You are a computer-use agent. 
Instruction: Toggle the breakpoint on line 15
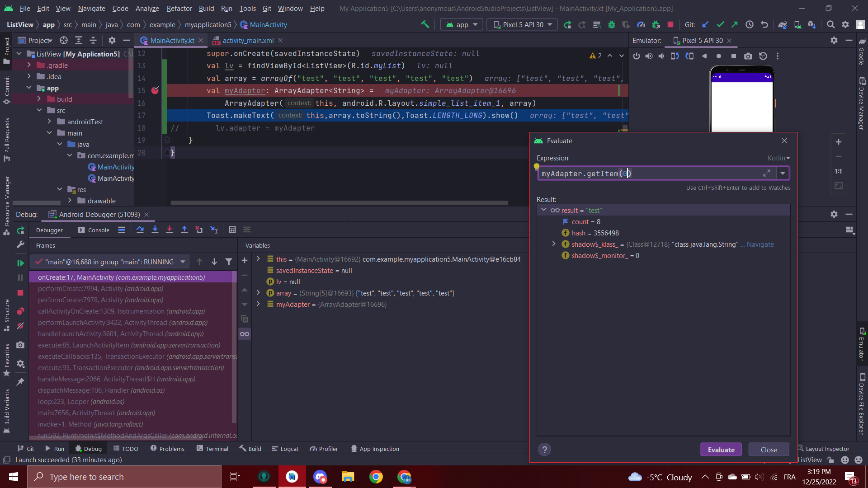155,90
